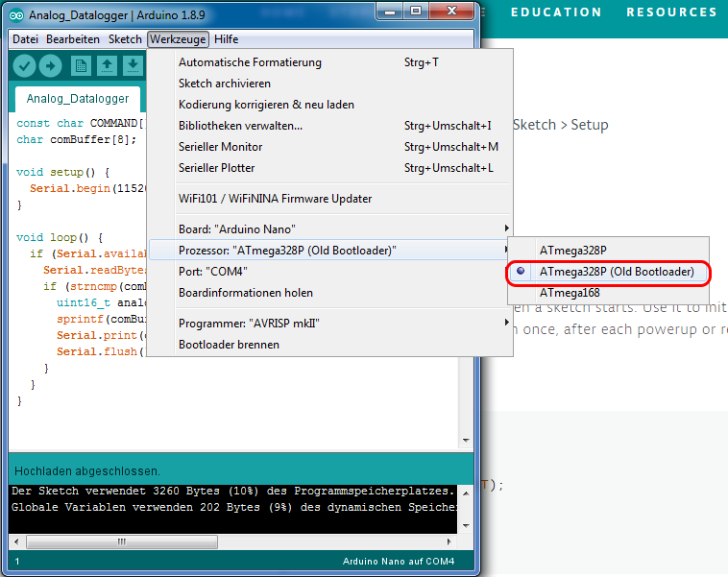Viewport: 728px width, 577px height.
Task: Click the Save sketch down-arrow icon
Action: (x=133, y=65)
